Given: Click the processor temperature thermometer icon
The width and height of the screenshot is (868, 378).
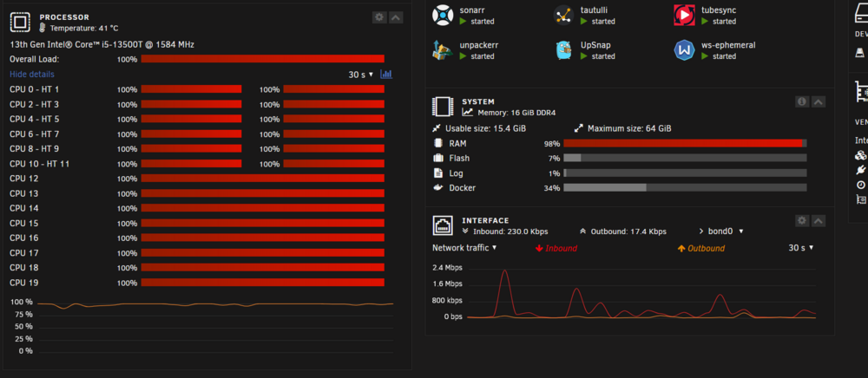Looking at the screenshot, I should click(43, 28).
